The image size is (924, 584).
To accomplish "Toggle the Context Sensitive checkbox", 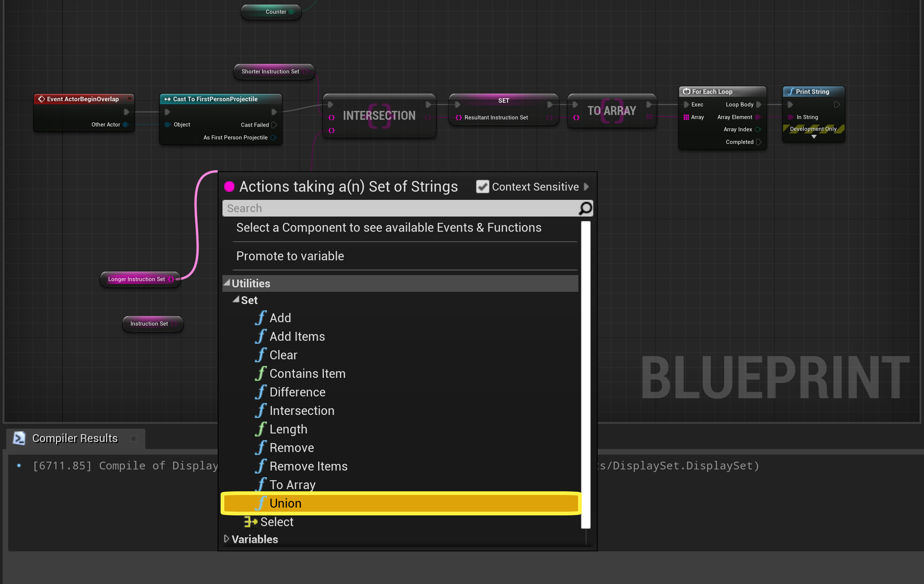I will click(x=482, y=187).
